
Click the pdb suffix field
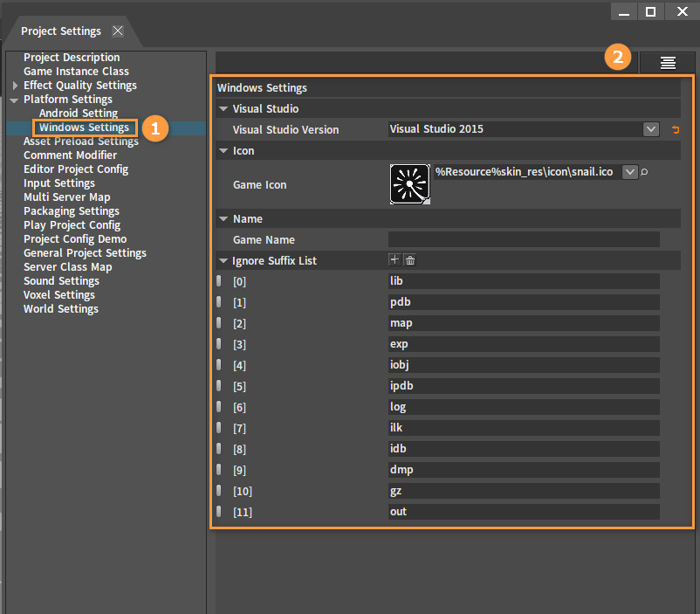pyautogui.click(x=524, y=302)
